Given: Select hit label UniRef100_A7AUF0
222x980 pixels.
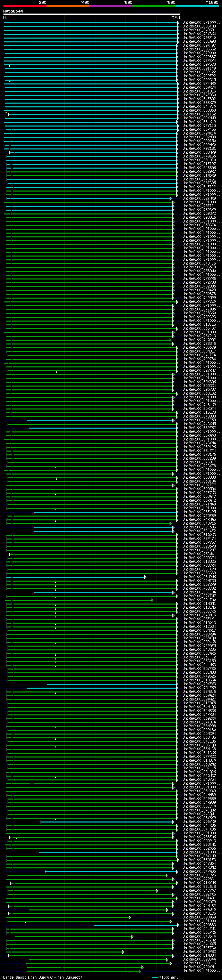Looking at the screenshot, I should click(199, 910).
